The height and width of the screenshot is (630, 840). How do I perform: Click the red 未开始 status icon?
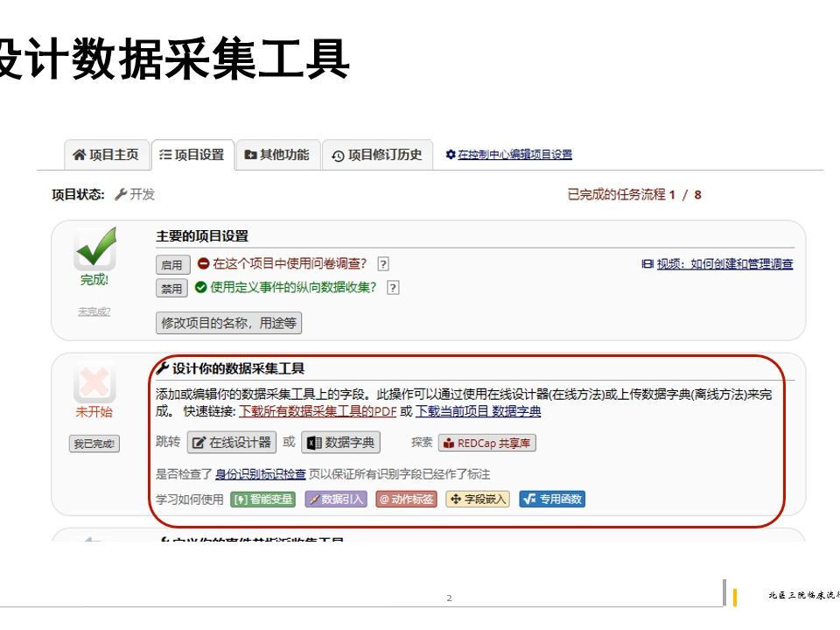[94, 385]
